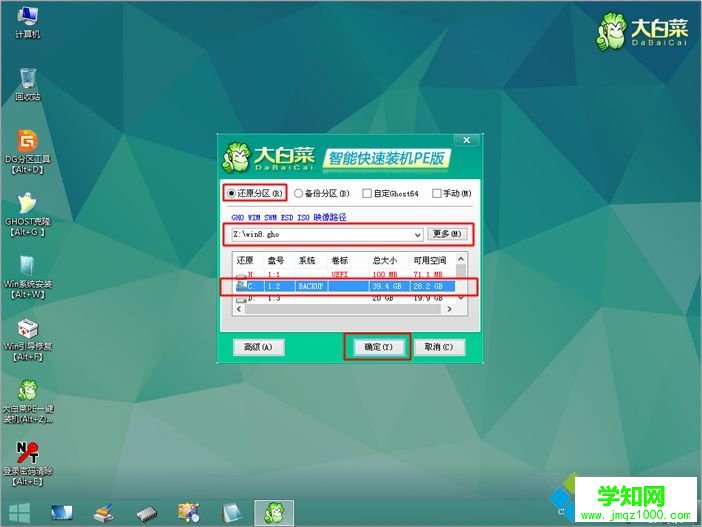Click the left arrow of the horizontal scrollbar

[239, 309]
